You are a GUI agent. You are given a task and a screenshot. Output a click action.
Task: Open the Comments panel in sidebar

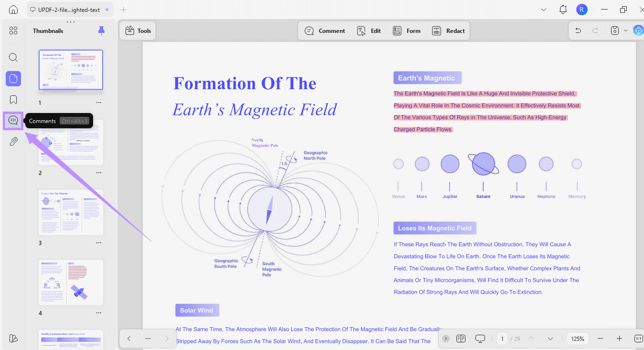(x=13, y=121)
